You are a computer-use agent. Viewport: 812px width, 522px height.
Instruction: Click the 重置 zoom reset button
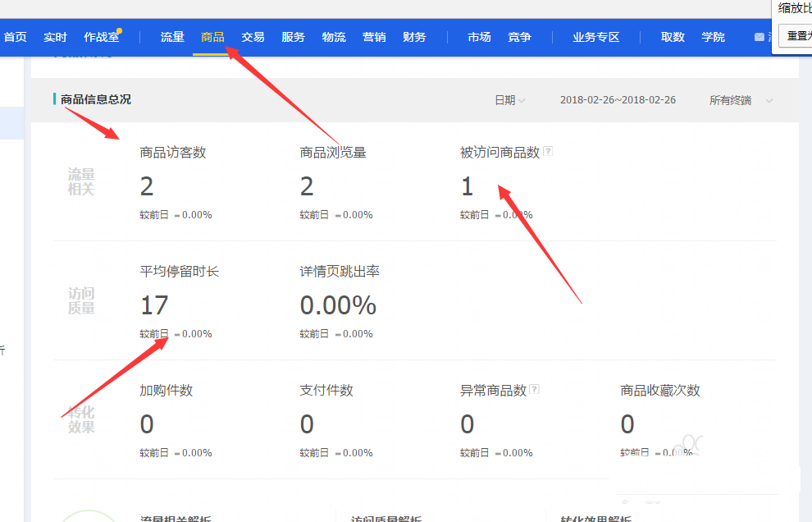click(x=796, y=36)
